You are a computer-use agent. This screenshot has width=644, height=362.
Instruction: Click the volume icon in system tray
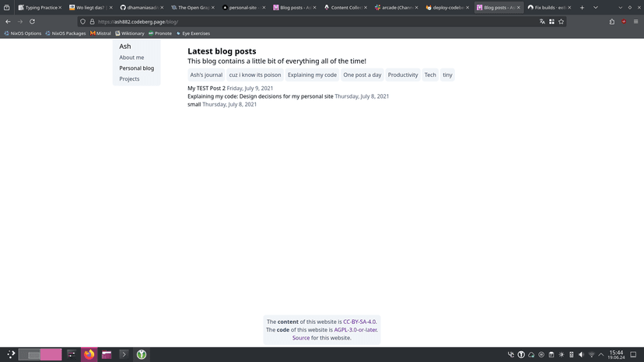click(x=580, y=354)
